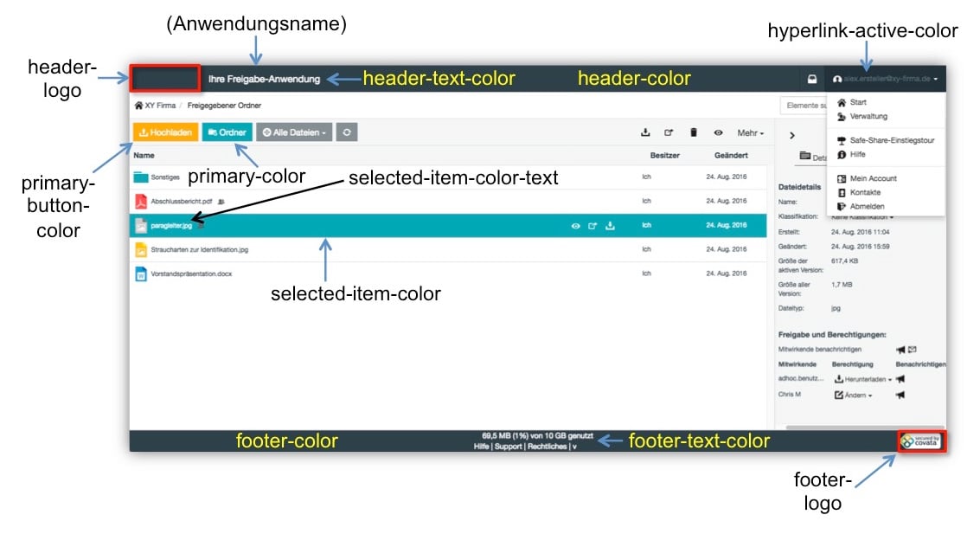This screenshot has height=534, width=980.
Task: Open the Herunterladen permission dropdown for adhoc.benutz
Action: click(x=863, y=379)
